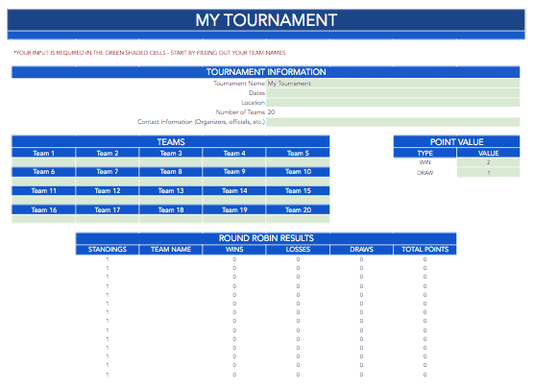Click the WINS column header
Screen dimensions: 534x392
click(x=234, y=249)
